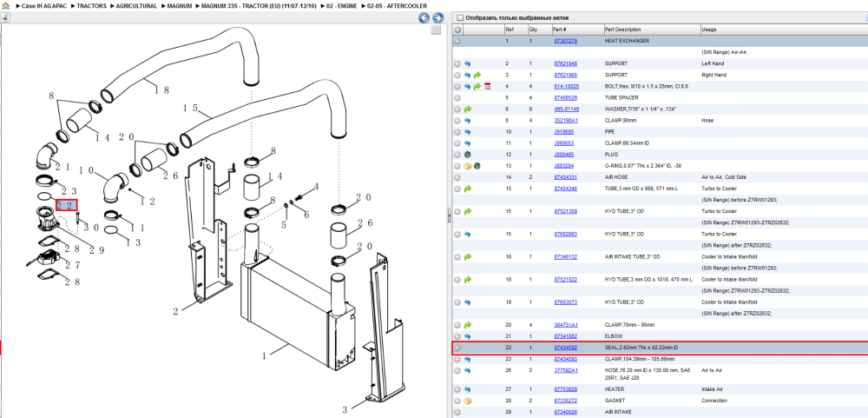The image size is (868, 418).
Task: Click the globe icon in PLUG row
Action: [467, 155]
